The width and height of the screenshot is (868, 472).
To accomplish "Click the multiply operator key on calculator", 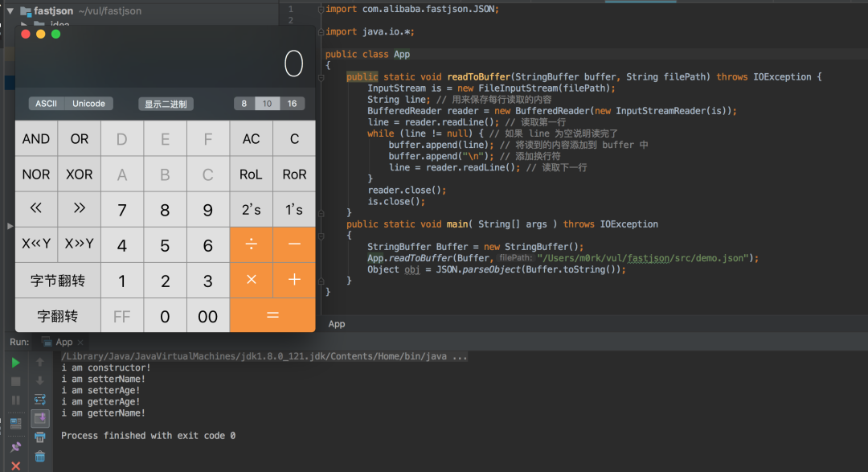I will coord(252,280).
